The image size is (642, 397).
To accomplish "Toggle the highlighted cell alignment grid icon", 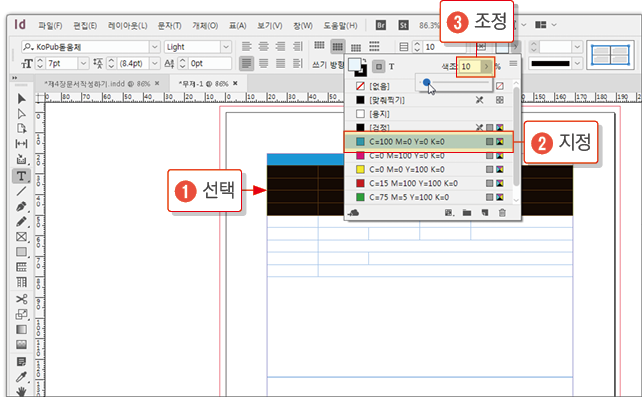I will click(338, 47).
